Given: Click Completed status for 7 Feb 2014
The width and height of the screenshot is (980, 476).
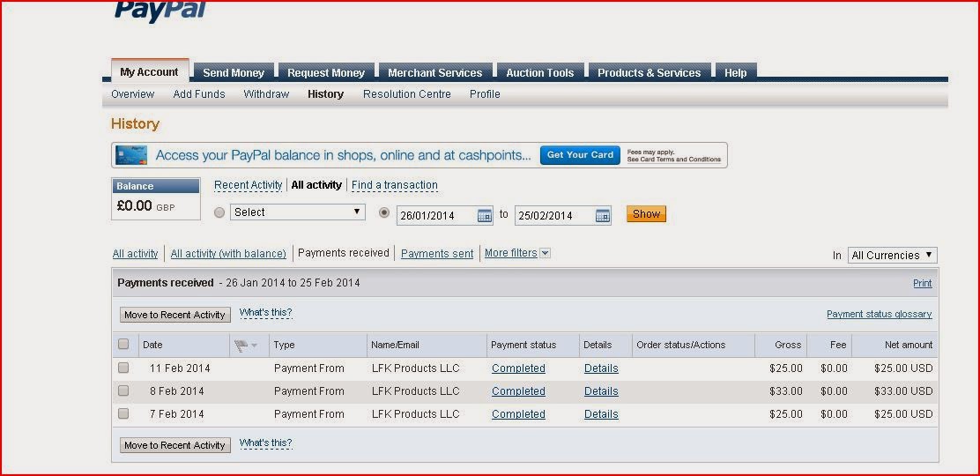Looking at the screenshot, I should pos(518,414).
